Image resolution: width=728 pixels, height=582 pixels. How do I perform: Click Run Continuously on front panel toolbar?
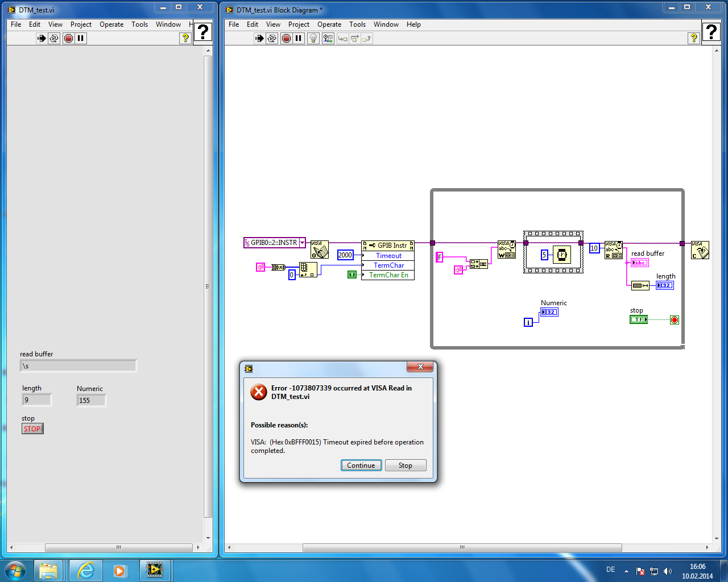point(54,39)
